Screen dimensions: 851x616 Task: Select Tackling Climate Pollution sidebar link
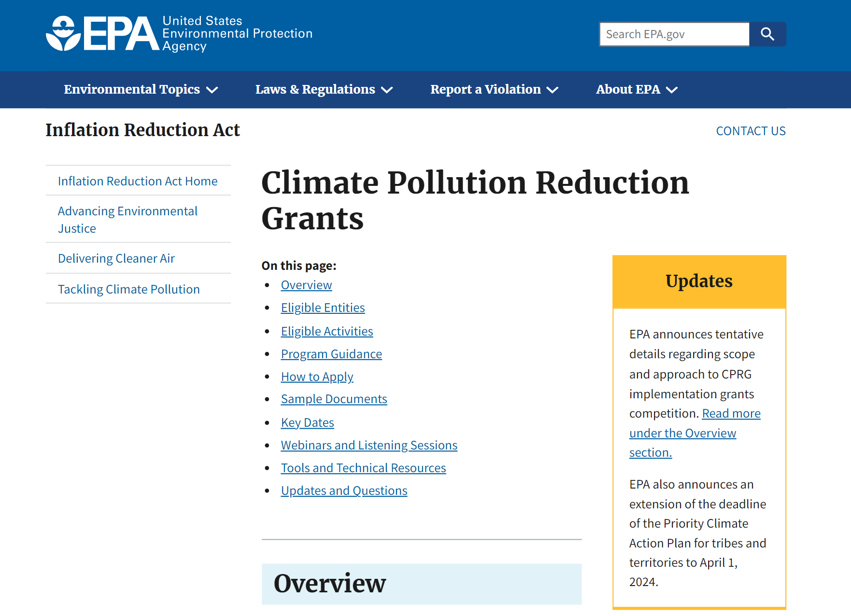(x=129, y=289)
